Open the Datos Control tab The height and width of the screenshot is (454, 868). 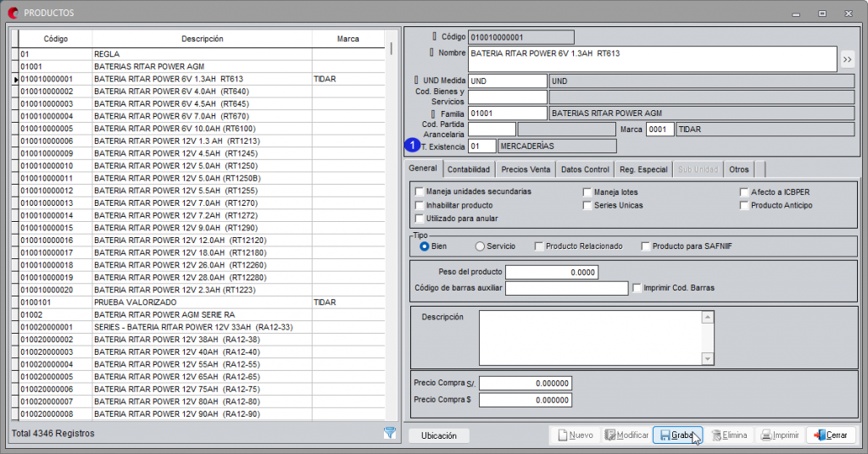coord(585,169)
